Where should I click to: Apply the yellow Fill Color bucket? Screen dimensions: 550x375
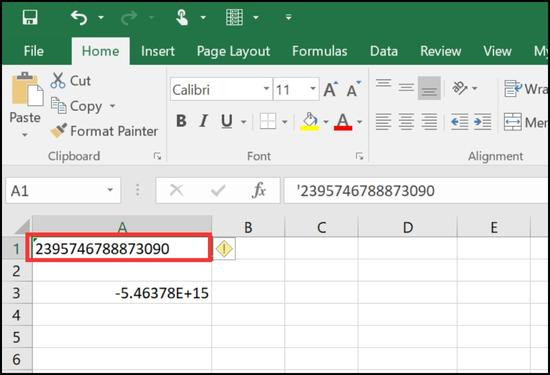pyautogui.click(x=310, y=121)
